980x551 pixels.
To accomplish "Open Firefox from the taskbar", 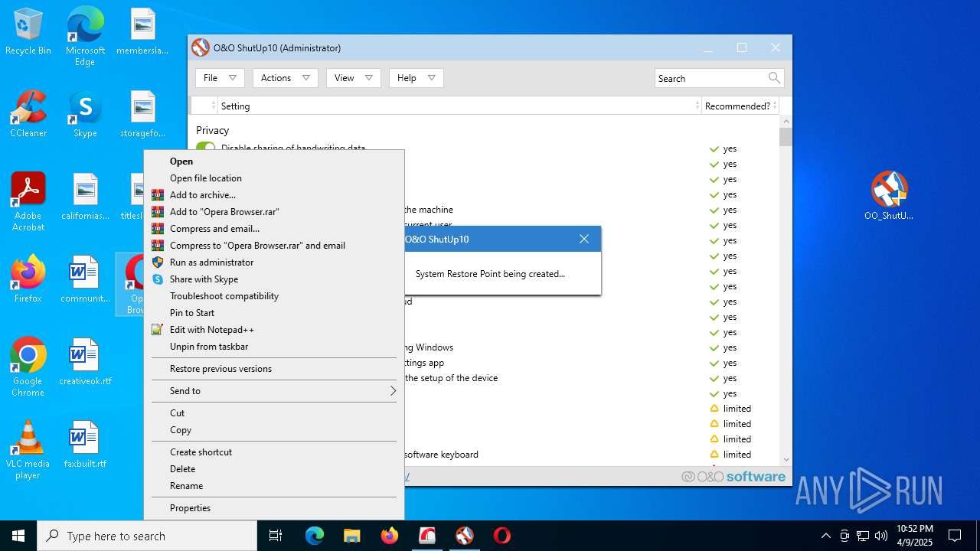I will point(390,536).
